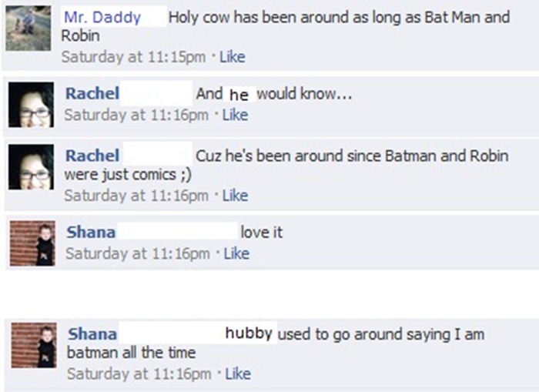Like Rachel's 'And he would know' comment

click(x=235, y=115)
